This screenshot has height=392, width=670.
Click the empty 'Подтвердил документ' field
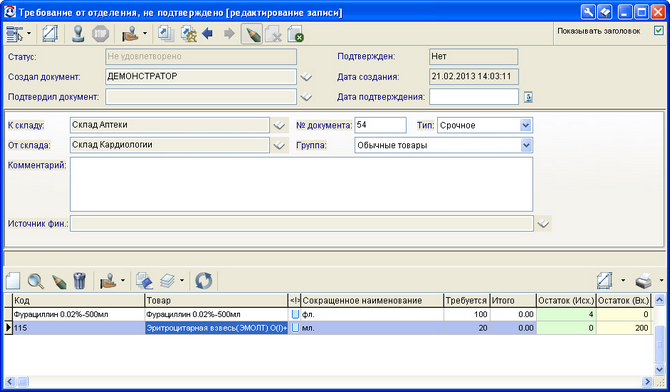201,97
